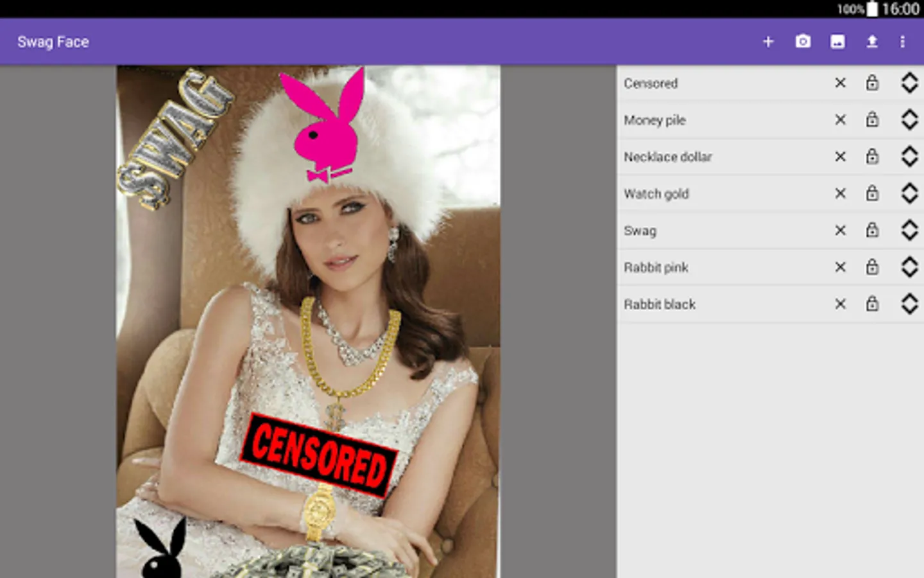Toggle lock on the Swag layer
This screenshot has height=578, width=924.
click(872, 230)
